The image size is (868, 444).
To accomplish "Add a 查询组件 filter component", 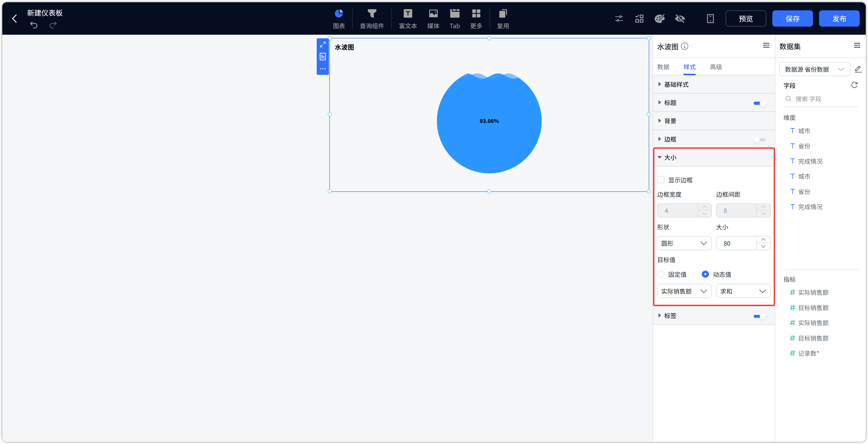I will click(372, 19).
